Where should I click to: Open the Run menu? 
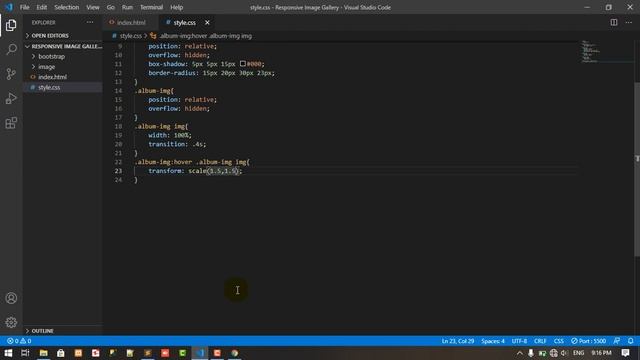(127, 7)
